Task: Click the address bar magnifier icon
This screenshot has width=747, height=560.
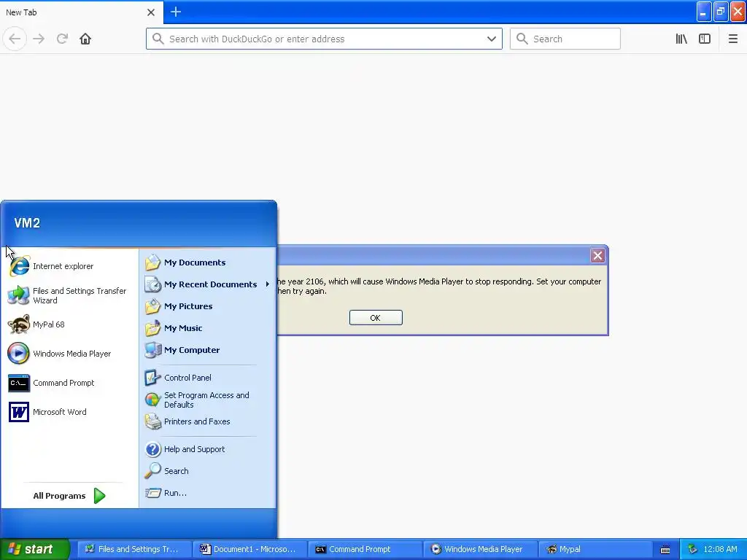Action: 158,39
